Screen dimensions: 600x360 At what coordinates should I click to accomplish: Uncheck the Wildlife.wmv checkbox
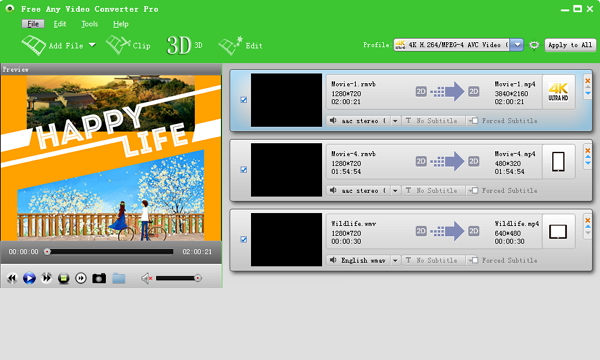click(243, 239)
